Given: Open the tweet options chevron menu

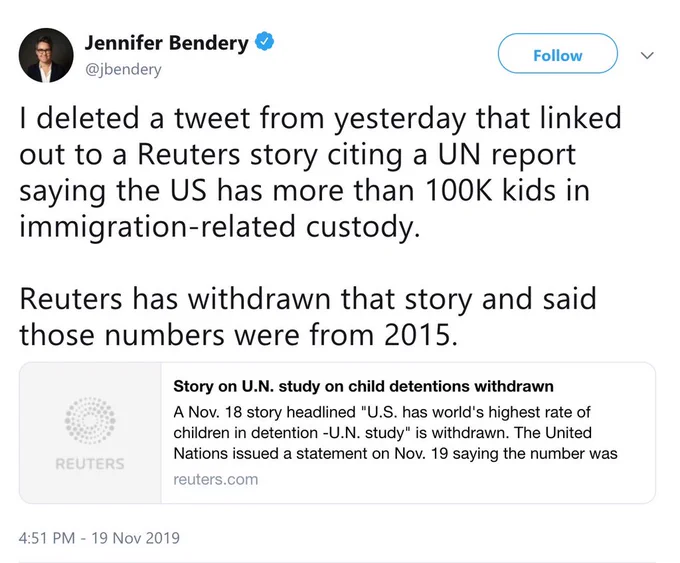Looking at the screenshot, I should [647, 56].
